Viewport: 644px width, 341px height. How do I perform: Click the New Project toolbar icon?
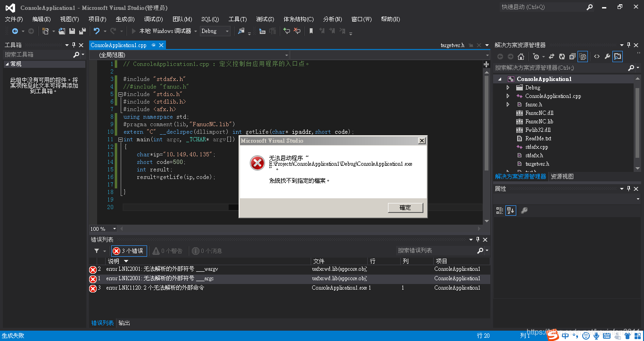(x=46, y=31)
